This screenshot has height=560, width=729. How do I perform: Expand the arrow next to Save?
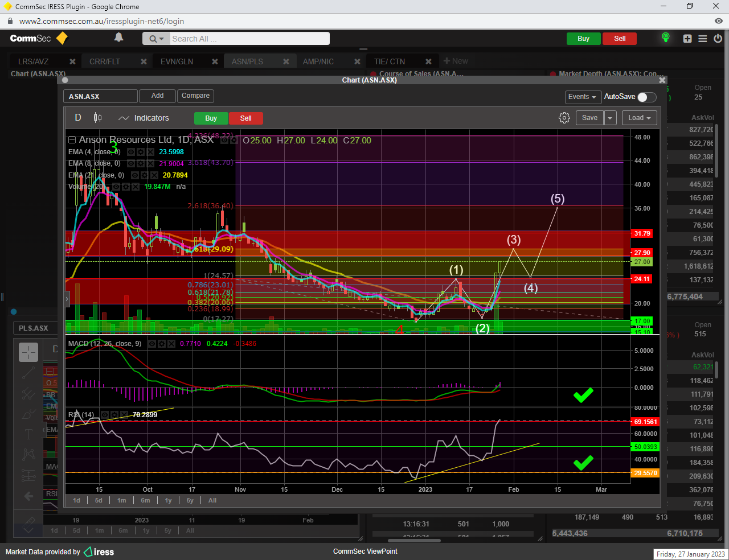(x=610, y=118)
